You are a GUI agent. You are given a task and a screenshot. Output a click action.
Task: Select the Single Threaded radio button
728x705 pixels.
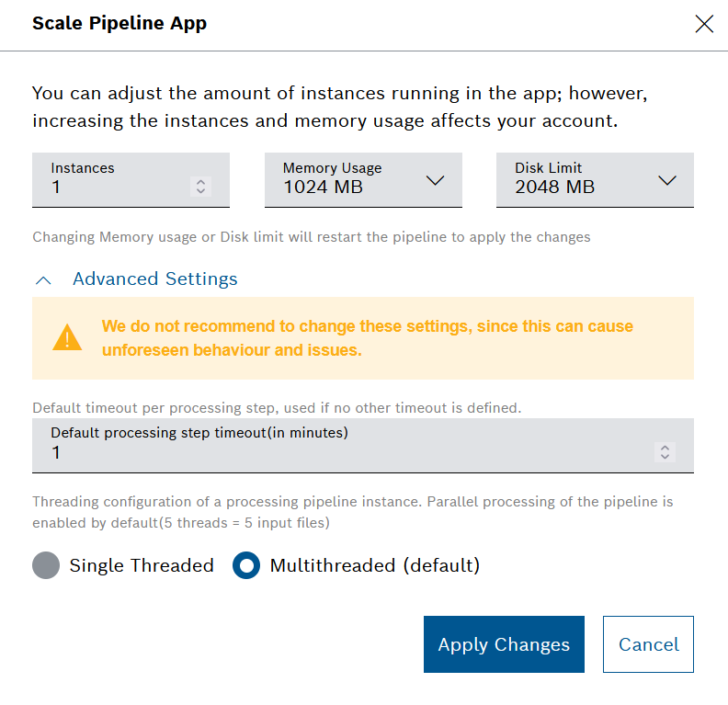(x=46, y=565)
